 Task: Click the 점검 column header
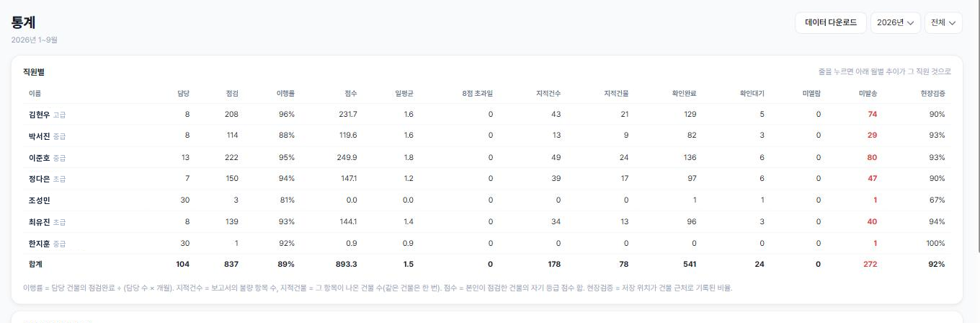pos(232,94)
